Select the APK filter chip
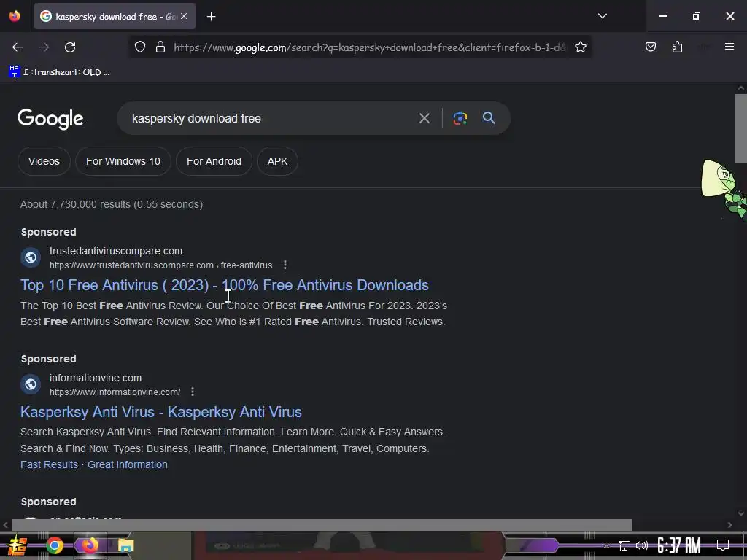Screen dimensions: 747x560 pyautogui.click(x=277, y=161)
